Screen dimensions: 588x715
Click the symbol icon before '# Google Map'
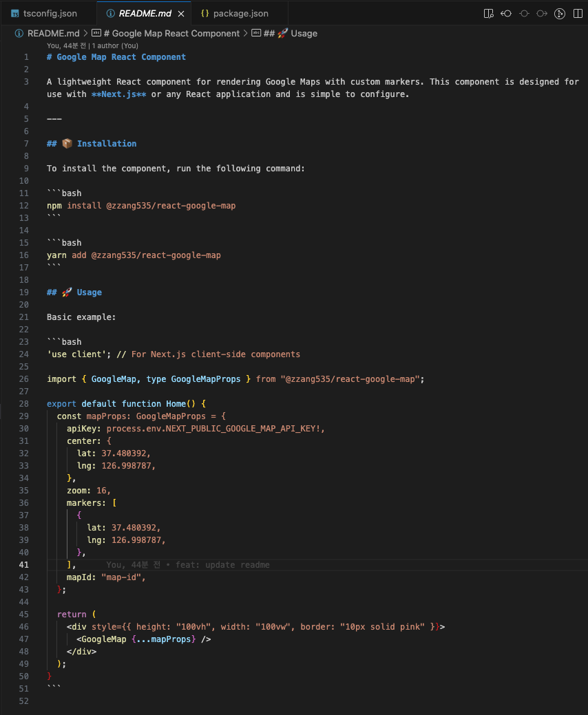tap(96, 33)
